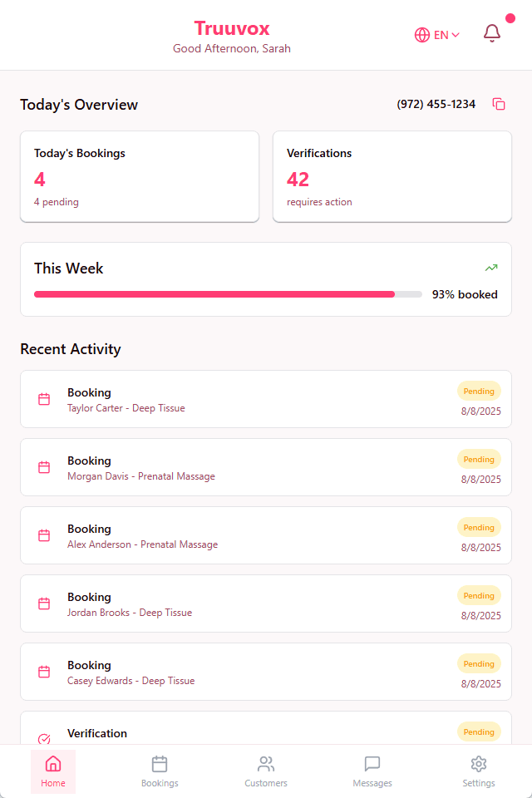Open Alex Anderson's Prenatal Massage booking entry
The height and width of the screenshot is (798, 532).
[x=266, y=535]
